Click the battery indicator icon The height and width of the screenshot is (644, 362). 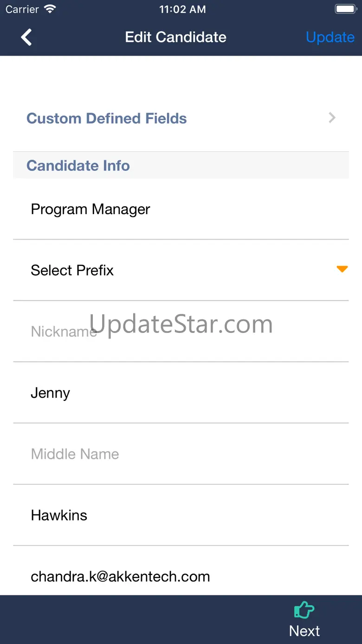345,9
